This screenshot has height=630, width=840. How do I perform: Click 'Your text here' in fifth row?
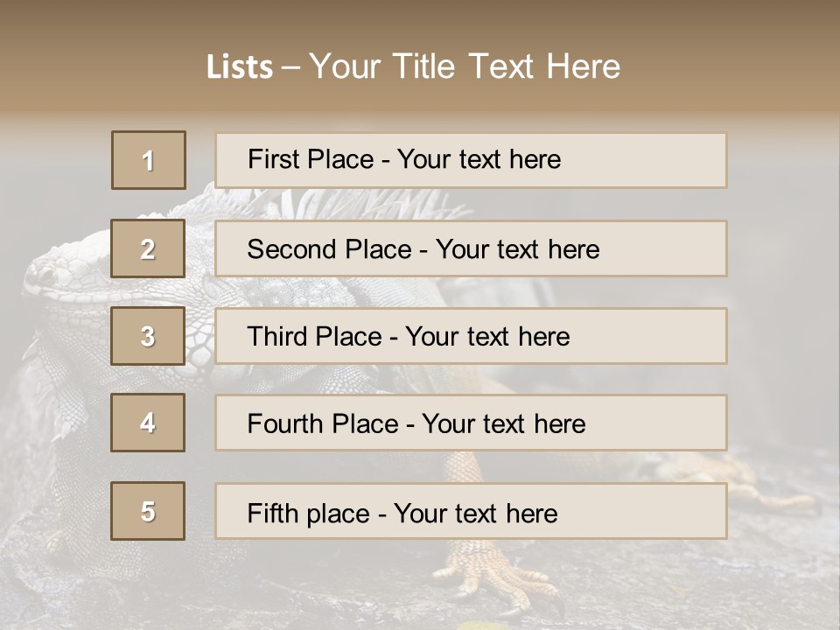pos(475,513)
